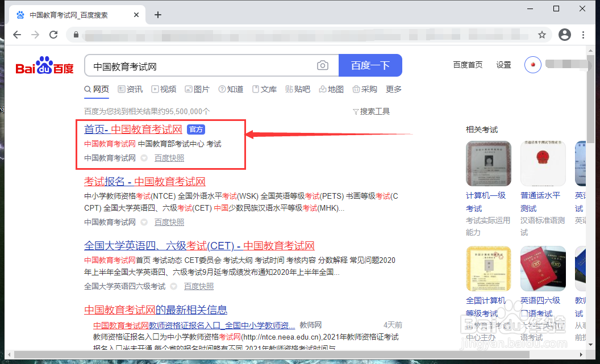The width and height of the screenshot is (600, 364).
Task: Open 百度快照 under the CET result
Action: click(199, 286)
